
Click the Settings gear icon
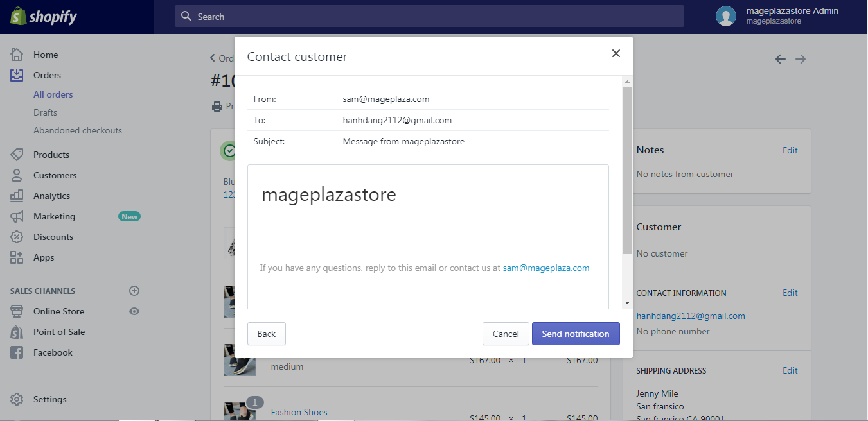point(17,399)
